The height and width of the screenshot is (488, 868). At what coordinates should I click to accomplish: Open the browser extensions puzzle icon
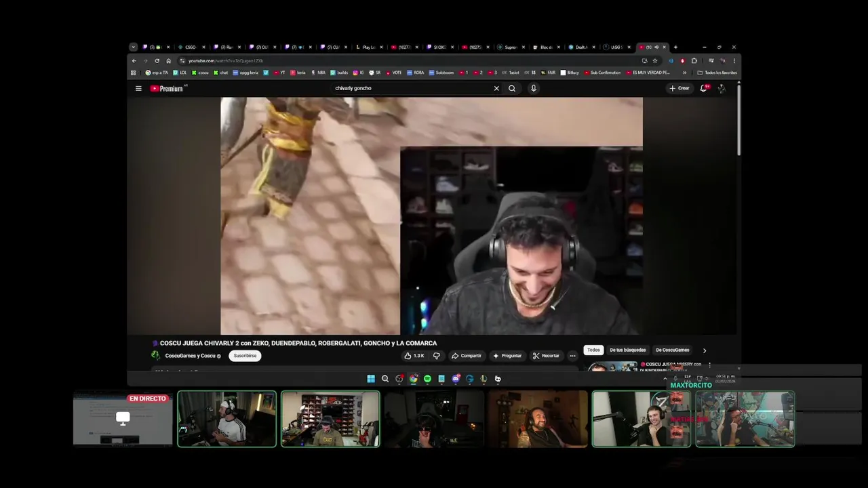point(694,60)
